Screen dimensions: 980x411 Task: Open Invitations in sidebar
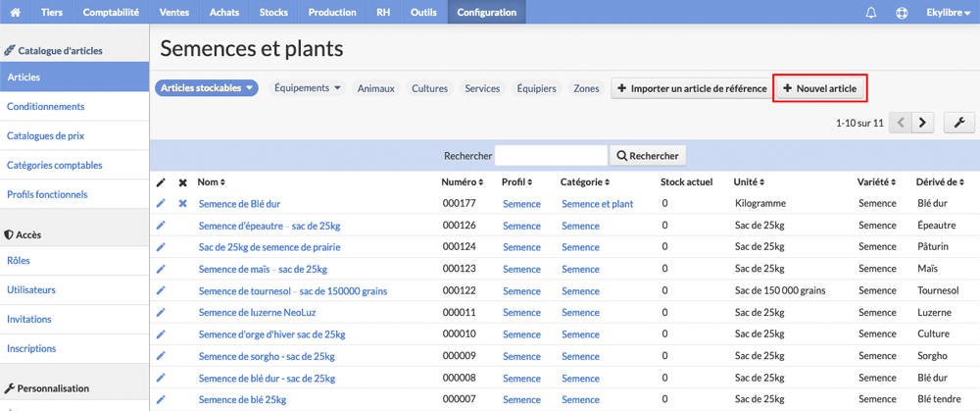[x=74, y=319]
